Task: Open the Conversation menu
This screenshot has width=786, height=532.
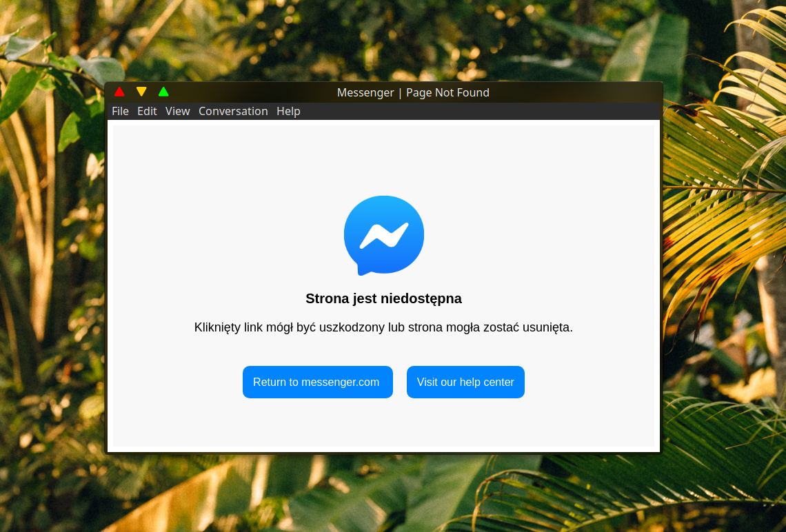Action: pyautogui.click(x=233, y=111)
